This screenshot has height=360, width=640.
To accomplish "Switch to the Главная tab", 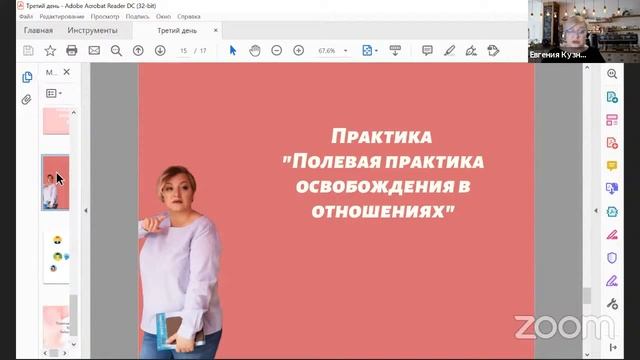I will point(38,31).
